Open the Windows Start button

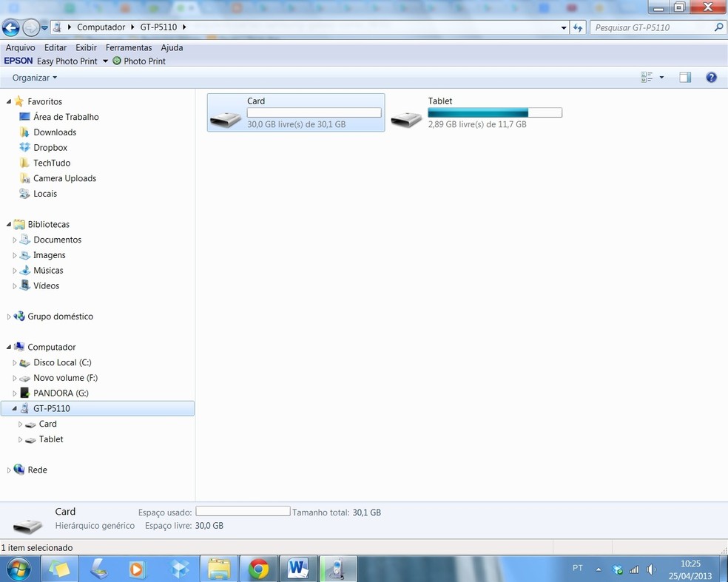pos(18,569)
